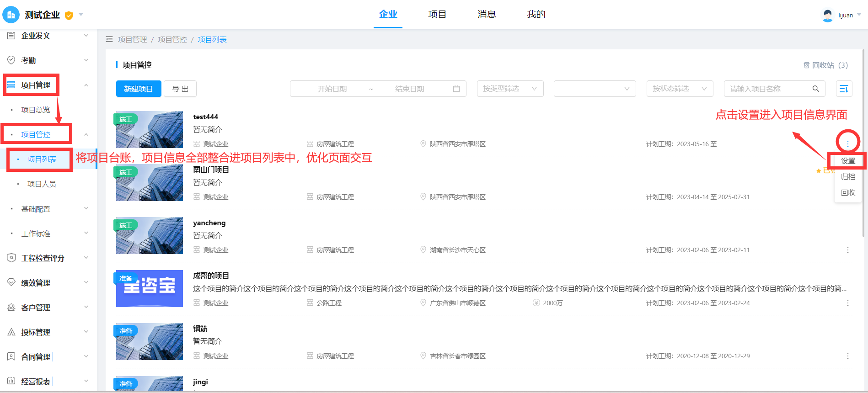This screenshot has height=393, width=868.
Task: Open the test444 project thumbnail
Action: (150, 129)
